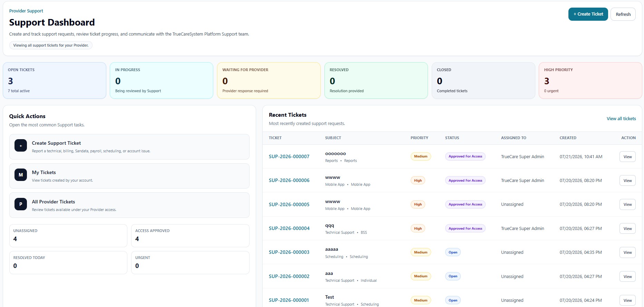Click Approved For Access status on SUP-2026-000007
This screenshot has height=307, width=644.
coord(465,156)
